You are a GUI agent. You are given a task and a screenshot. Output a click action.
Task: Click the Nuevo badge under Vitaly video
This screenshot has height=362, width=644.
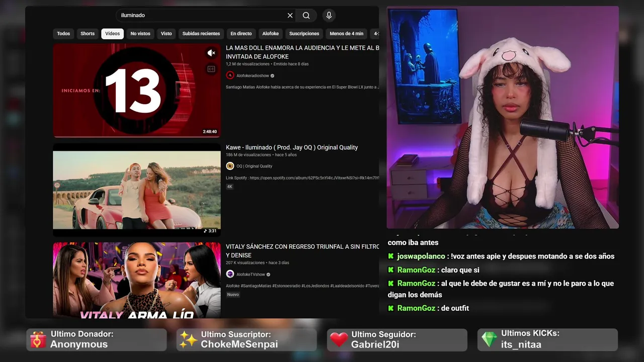233,295
